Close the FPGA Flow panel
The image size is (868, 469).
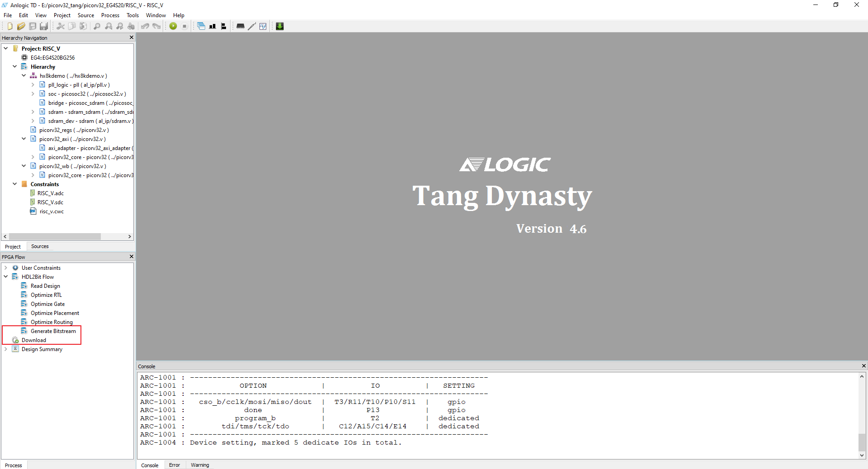pos(132,257)
